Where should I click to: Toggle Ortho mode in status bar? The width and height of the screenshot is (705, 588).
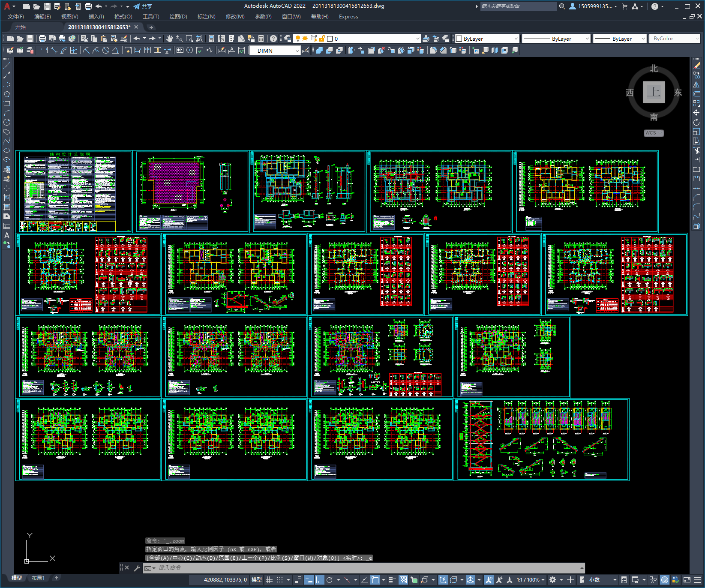[319, 579]
